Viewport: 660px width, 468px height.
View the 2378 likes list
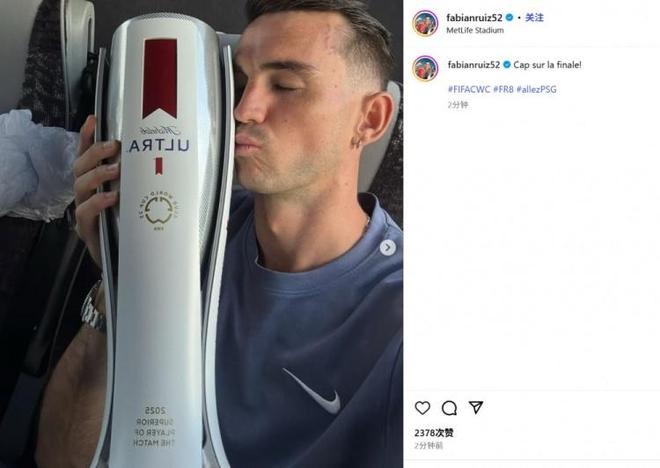pos(434,433)
